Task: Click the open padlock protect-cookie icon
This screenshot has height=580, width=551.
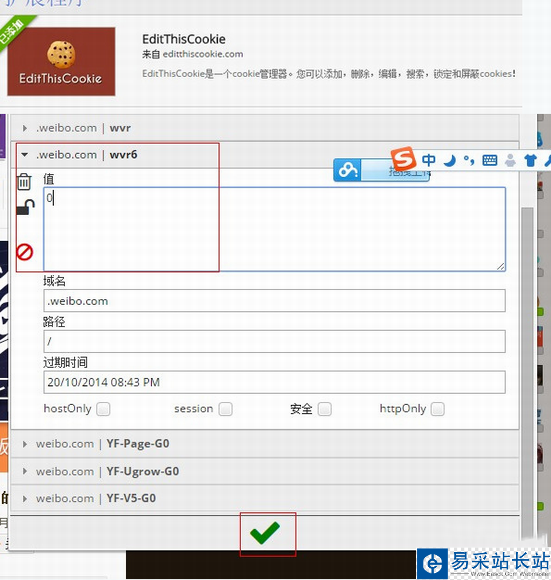Action: click(26, 207)
